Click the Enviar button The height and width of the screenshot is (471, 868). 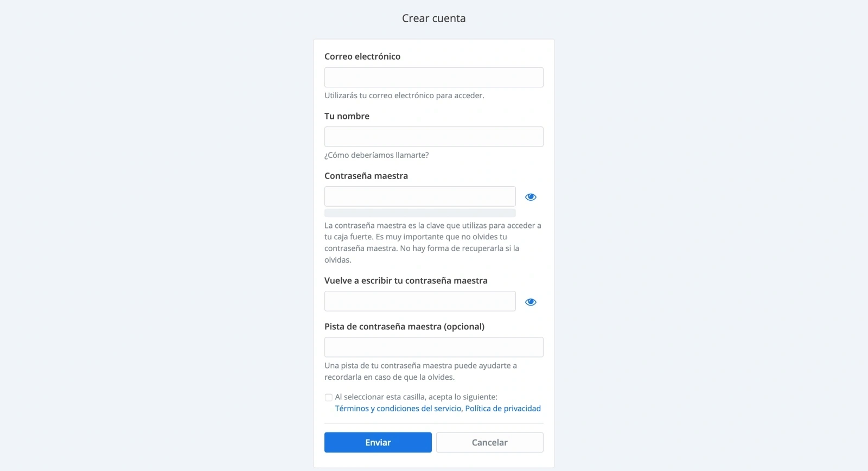point(378,442)
